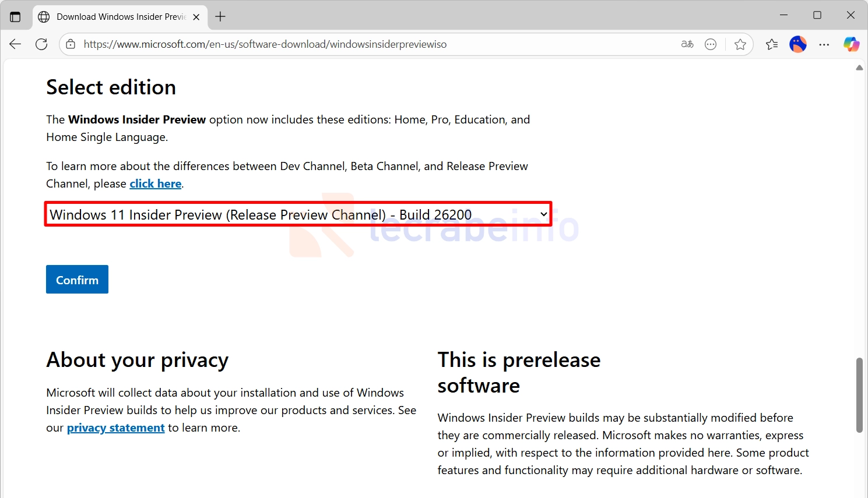Click the 'This is prerelease software' heading
Viewport: 868px width, 498px height.
click(x=519, y=373)
